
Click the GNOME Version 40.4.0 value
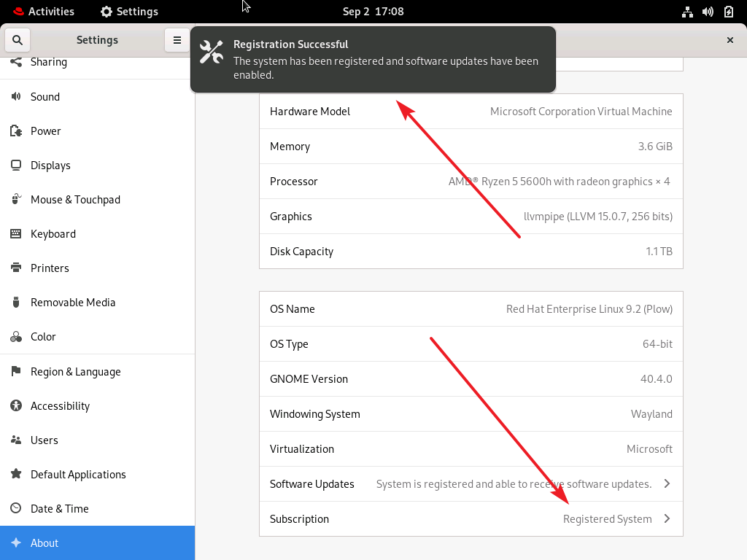[x=656, y=379]
